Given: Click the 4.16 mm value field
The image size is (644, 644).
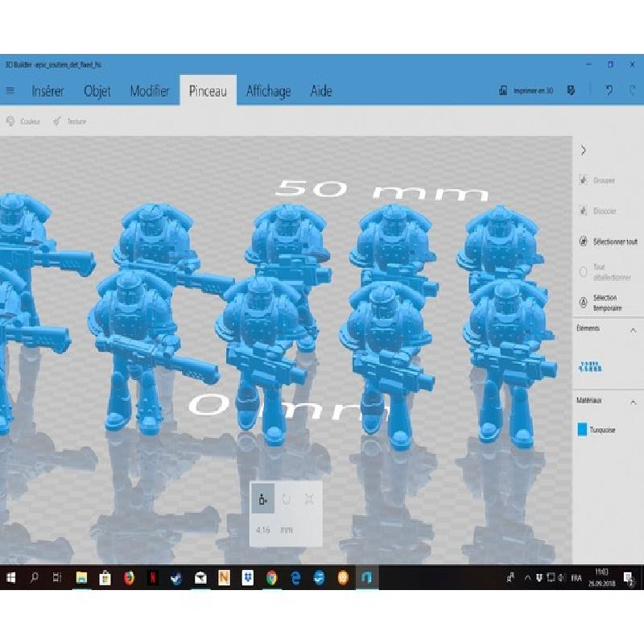Looking at the screenshot, I should 264,530.
